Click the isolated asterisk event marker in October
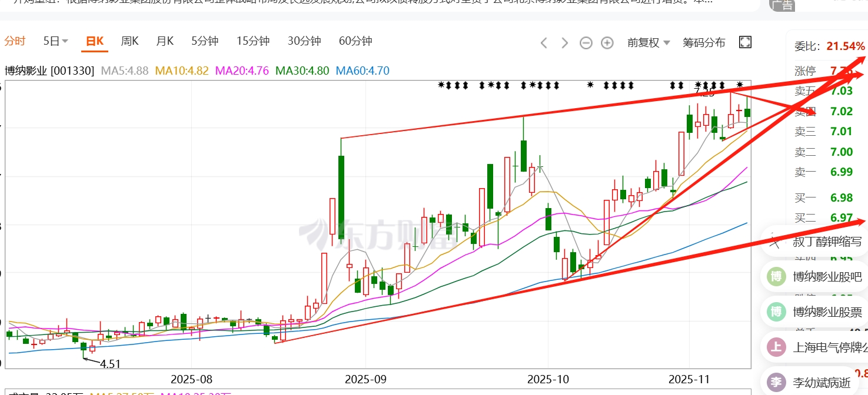This screenshot has height=395, width=868. pos(590,85)
